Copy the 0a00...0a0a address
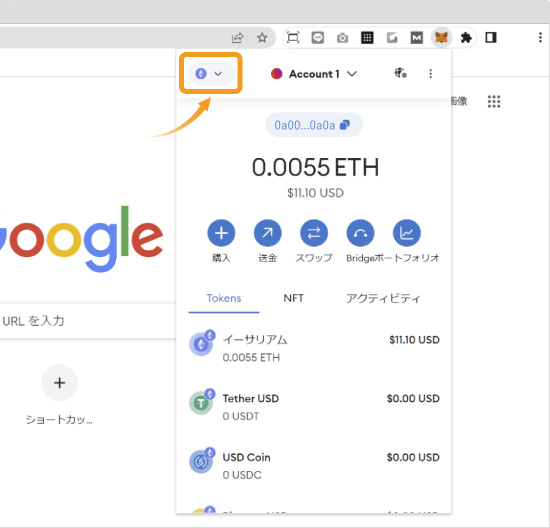The image size is (550, 528). (x=314, y=125)
